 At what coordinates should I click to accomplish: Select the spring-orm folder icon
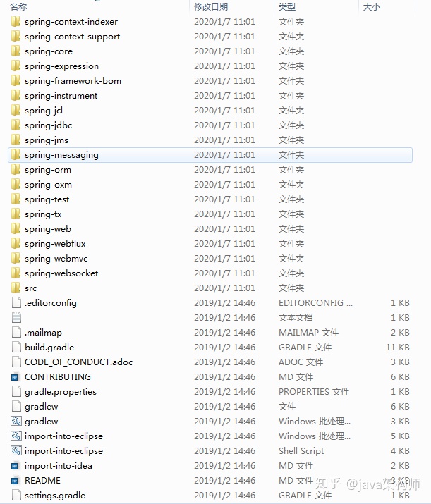pyautogui.click(x=16, y=169)
